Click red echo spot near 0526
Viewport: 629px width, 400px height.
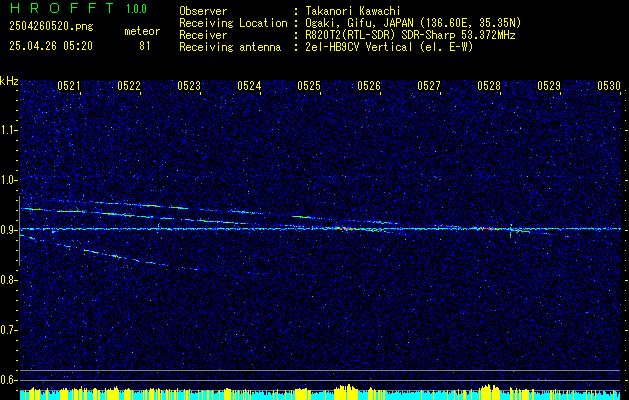pyautogui.click(x=345, y=229)
